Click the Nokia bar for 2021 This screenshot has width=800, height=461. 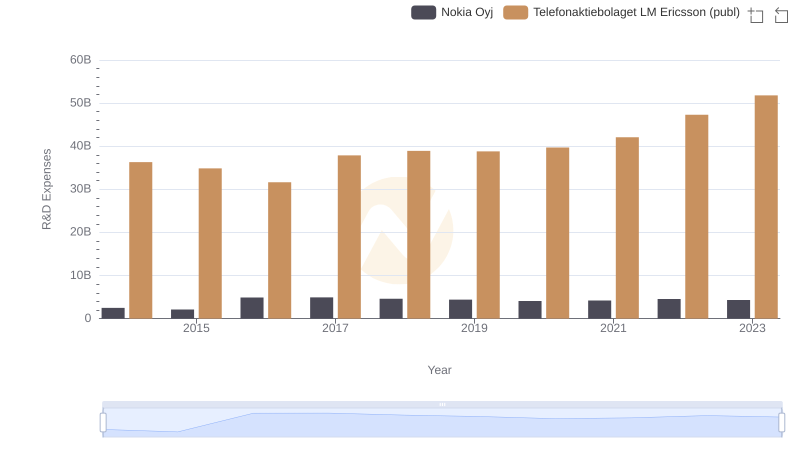pyautogui.click(x=599, y=310)
